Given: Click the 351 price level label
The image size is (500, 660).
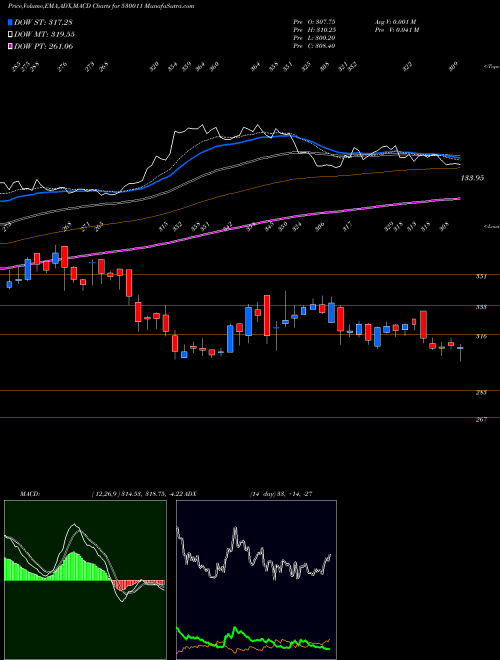Looking at the screenshot, I should pos(481,277).
